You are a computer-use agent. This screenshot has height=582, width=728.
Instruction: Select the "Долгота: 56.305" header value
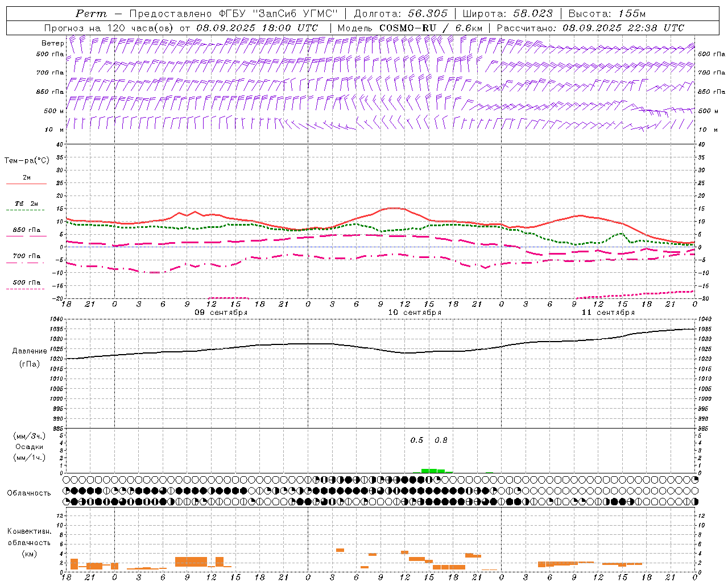(x=401, y=14)
